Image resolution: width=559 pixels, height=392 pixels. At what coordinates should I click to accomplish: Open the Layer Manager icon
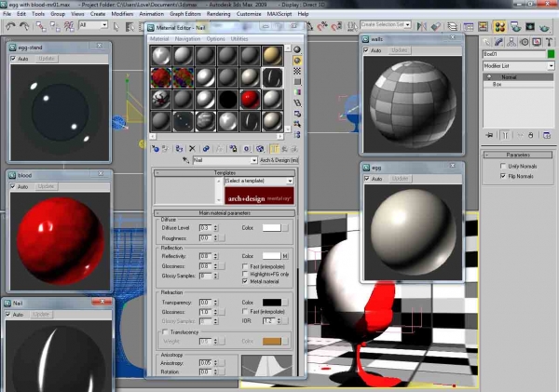[x=453, y=26]
